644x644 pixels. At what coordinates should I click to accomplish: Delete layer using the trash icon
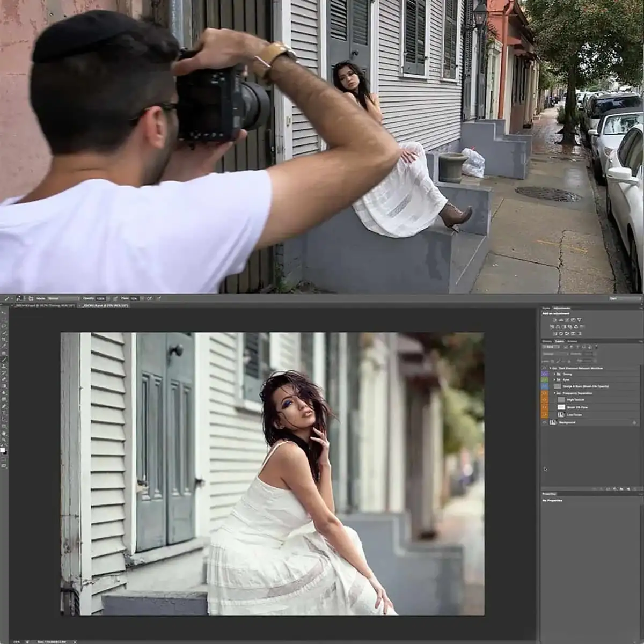pyautogui.click(x=636, y=489)
